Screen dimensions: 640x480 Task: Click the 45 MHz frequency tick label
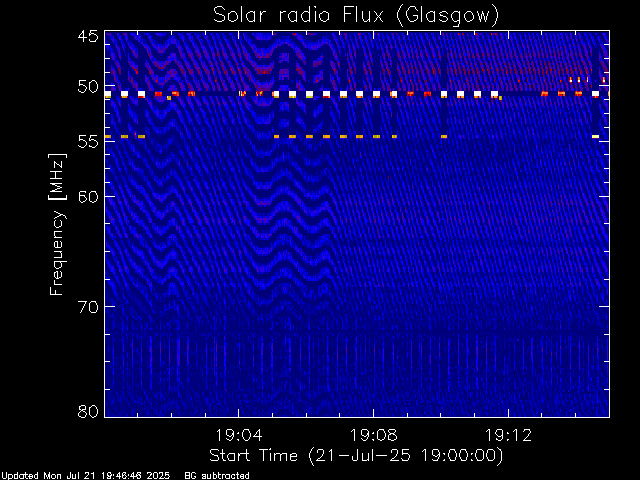88,36
